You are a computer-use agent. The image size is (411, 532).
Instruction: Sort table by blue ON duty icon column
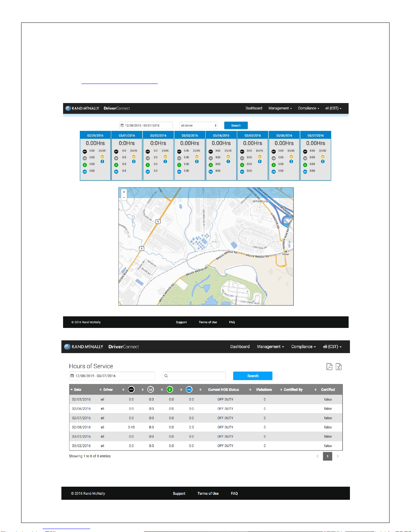(189, 389)
